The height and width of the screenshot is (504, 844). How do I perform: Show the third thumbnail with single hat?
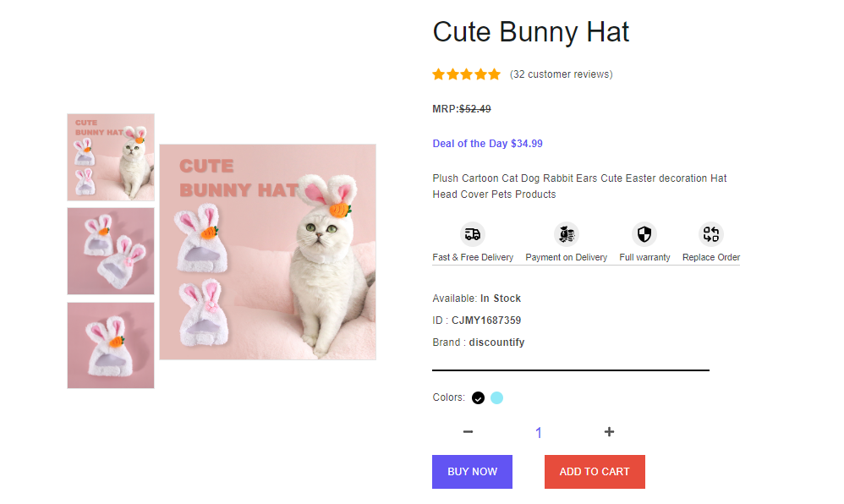[111, 345]
